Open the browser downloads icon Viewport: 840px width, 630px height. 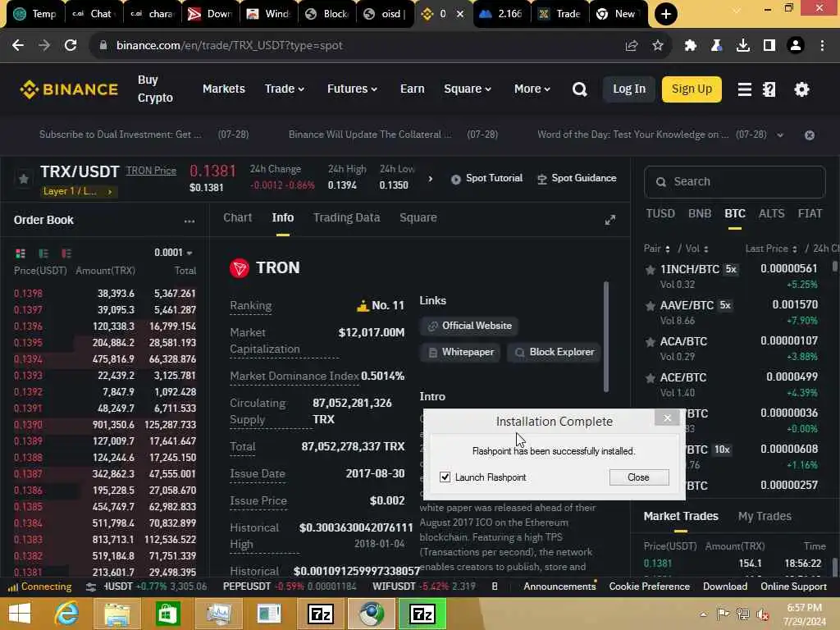coord(742,46)
